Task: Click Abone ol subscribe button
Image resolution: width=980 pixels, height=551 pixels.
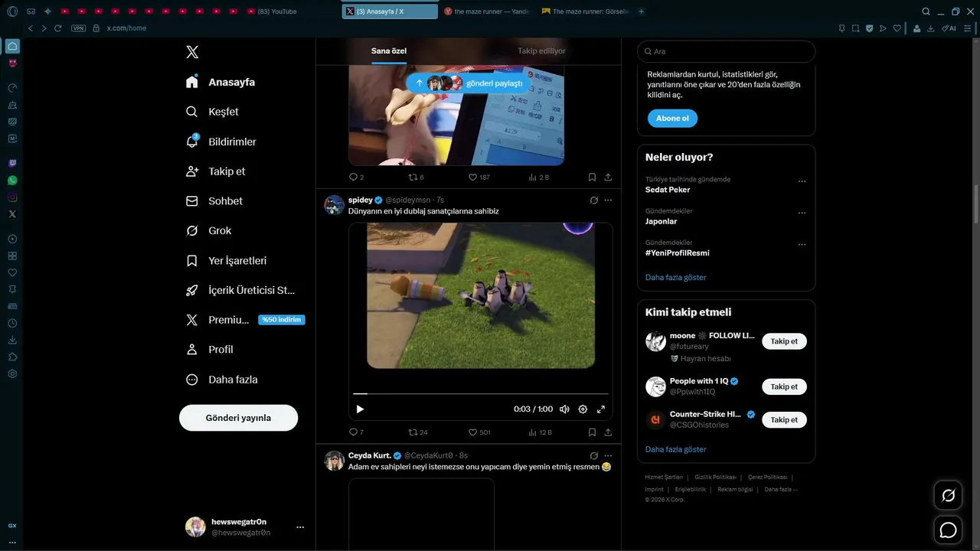Action: pyautogui.click(x=672, y=119)
